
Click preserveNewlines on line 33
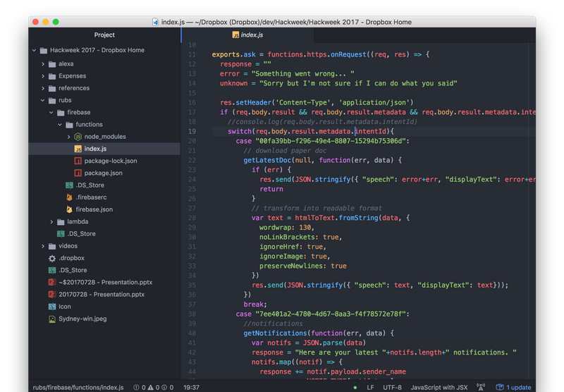pos(291,266)
